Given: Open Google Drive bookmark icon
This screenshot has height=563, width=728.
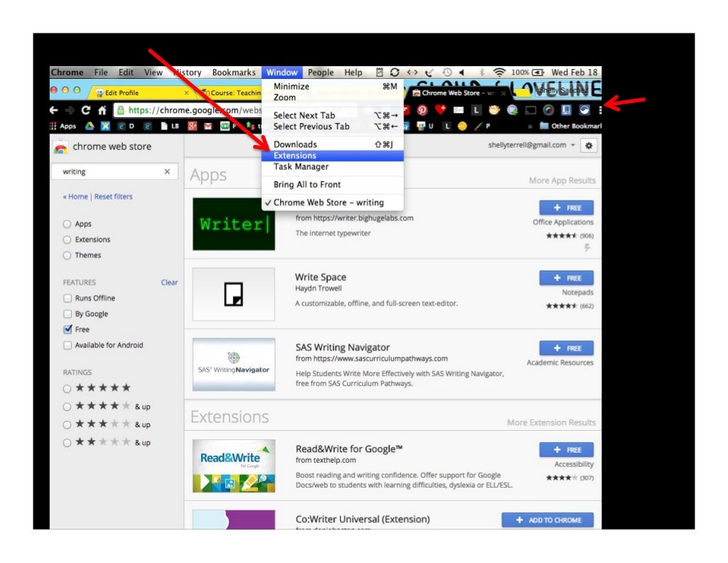Looking at the screenshot, I should tap(89, 126).
